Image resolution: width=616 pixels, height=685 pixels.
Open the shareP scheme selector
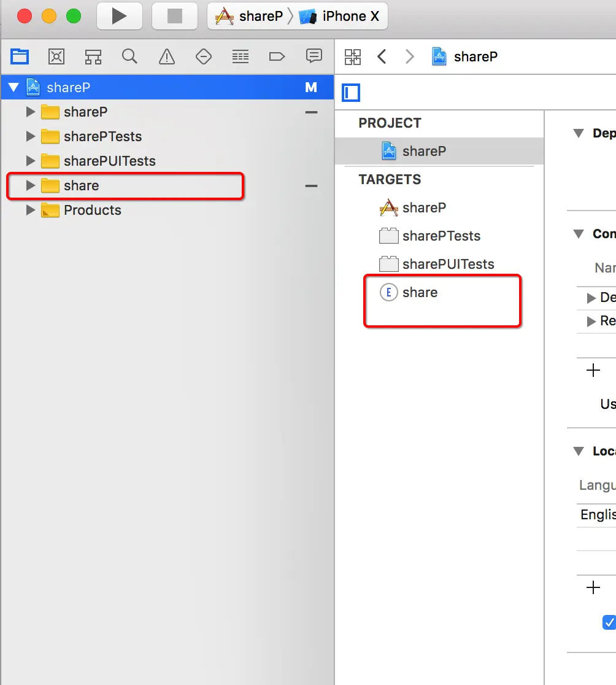tap(250, 16)
